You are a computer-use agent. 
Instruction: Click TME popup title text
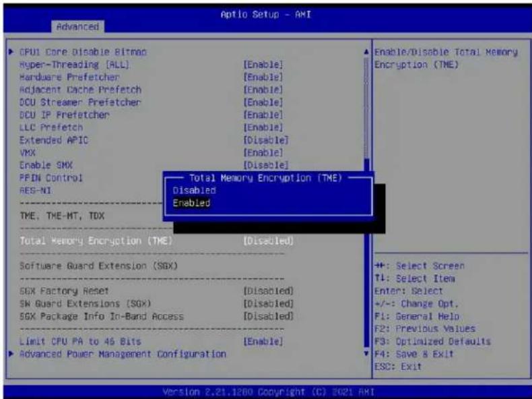[x=265, y=178]
